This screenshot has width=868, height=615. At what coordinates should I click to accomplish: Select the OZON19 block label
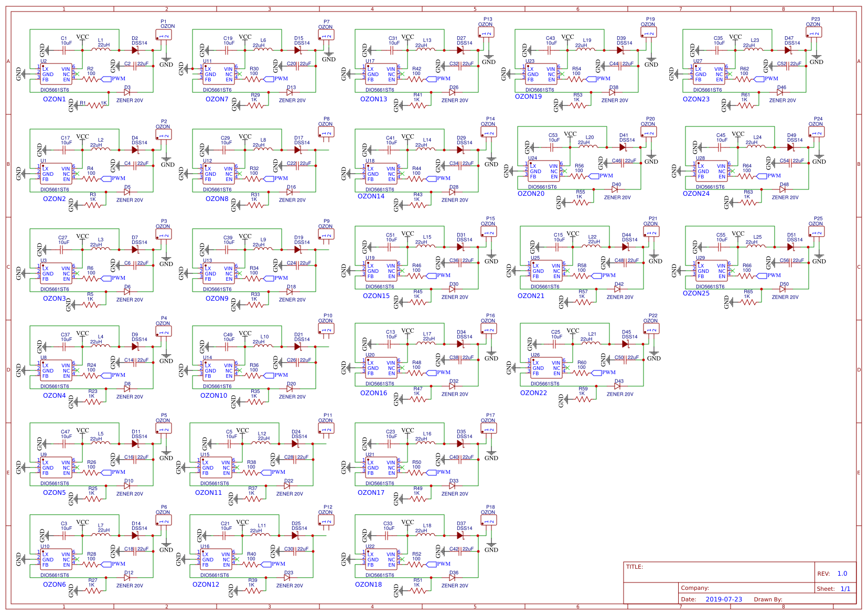(528, 97)
